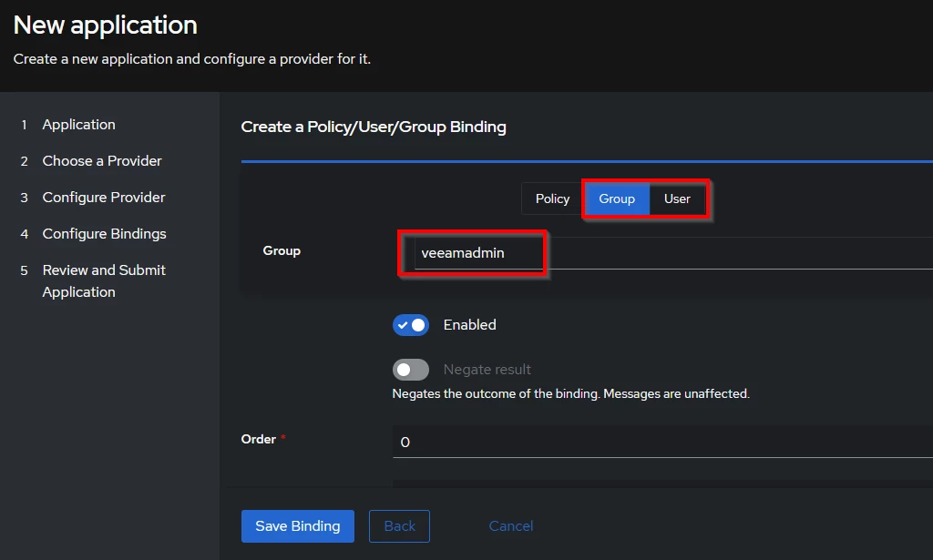Click the Group field label
933x560 pixels.
(x=282, y=250)
